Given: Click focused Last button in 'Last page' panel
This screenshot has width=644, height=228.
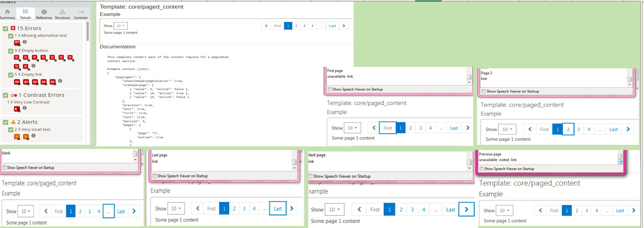Looking at the screenshot, I should click(278, 208).
